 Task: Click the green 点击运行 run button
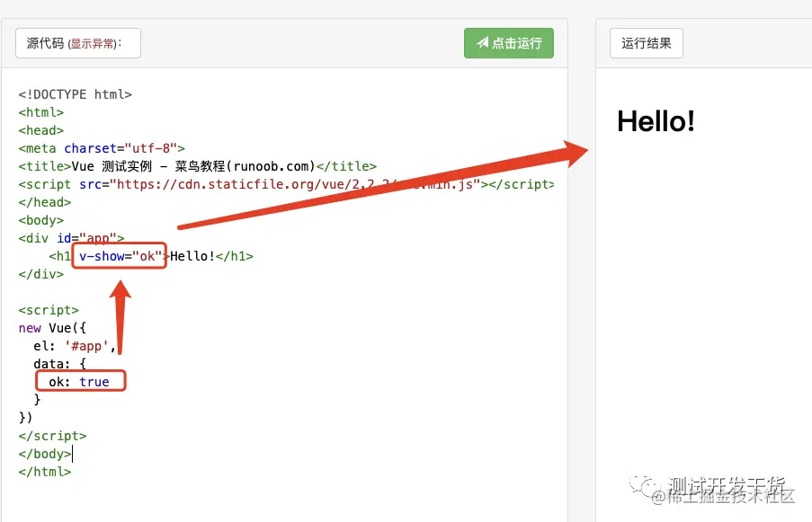click(x=509, y=43)
